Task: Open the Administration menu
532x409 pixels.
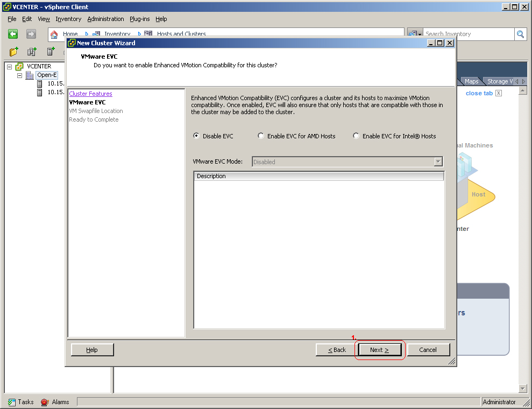Action: point(105,19)
